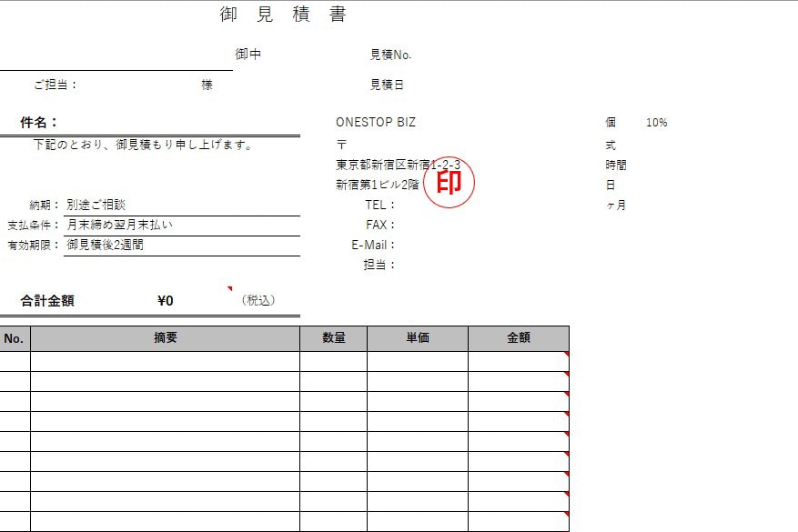This screenshot has width=798, height=532.
Task: Select the 支払条件： label
Action: point(33,225)
